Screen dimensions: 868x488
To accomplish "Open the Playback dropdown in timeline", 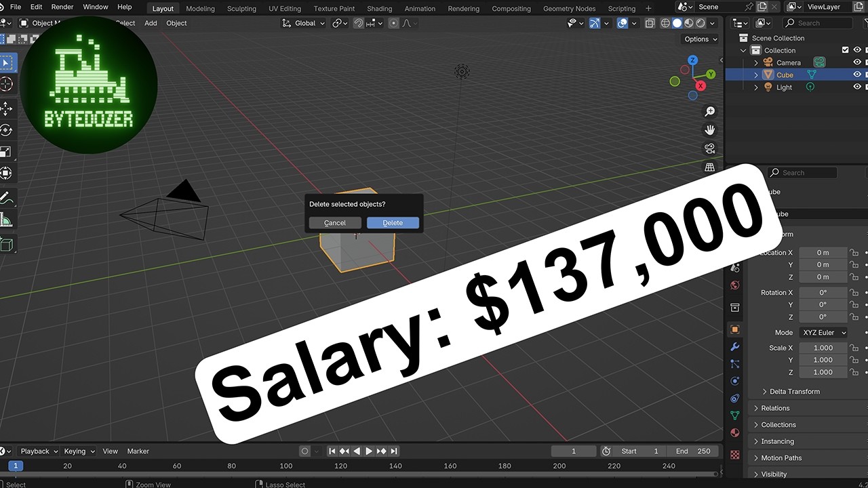I will tap(39, 451).
